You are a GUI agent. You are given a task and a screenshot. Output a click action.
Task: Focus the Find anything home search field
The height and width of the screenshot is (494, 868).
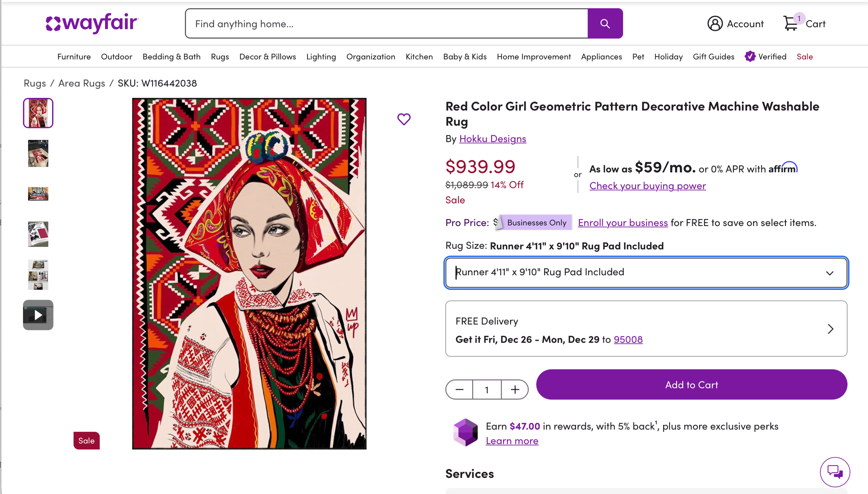point(386,24)
